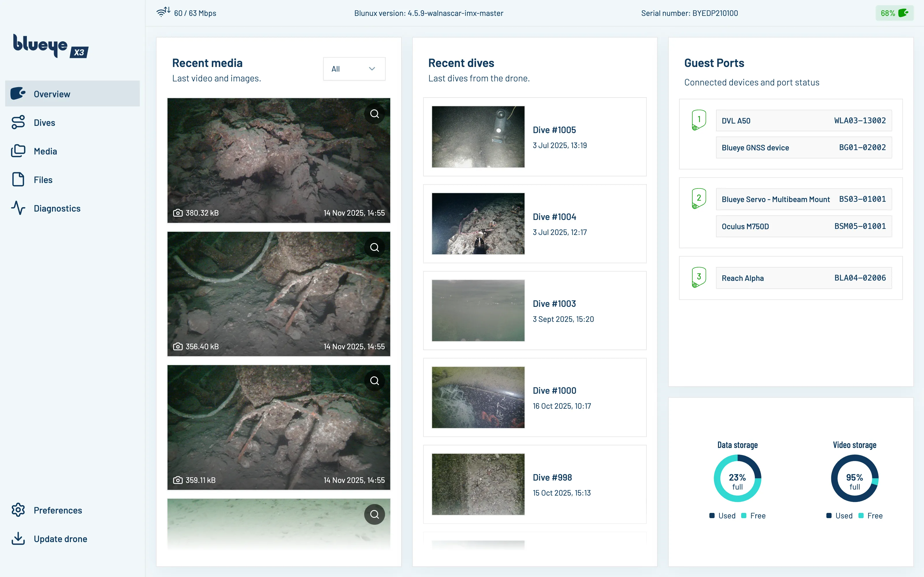The image size is (924, 577).
Task: Click the Used legend swatch under Data storage
Action: [x=712, y=516]
